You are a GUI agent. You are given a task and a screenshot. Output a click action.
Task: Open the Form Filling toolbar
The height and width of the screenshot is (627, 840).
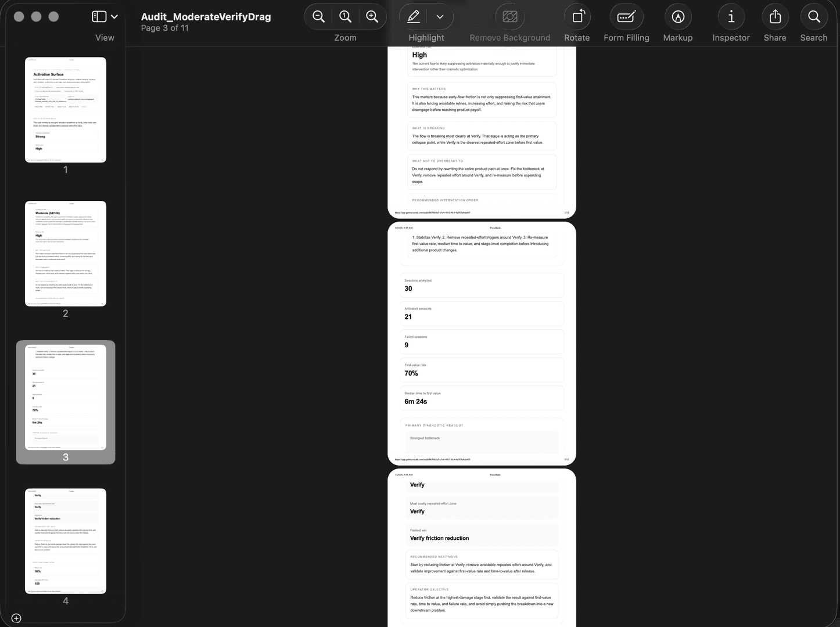pos(626,17)
